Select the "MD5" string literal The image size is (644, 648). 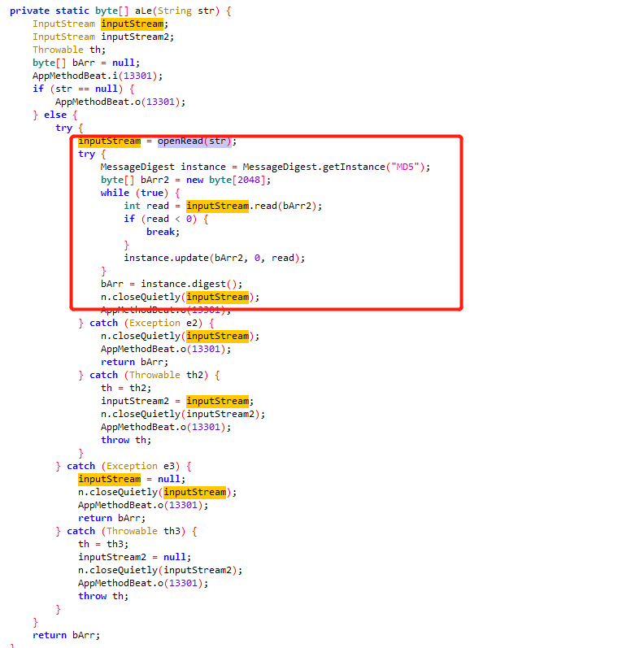tap(408, 167)
